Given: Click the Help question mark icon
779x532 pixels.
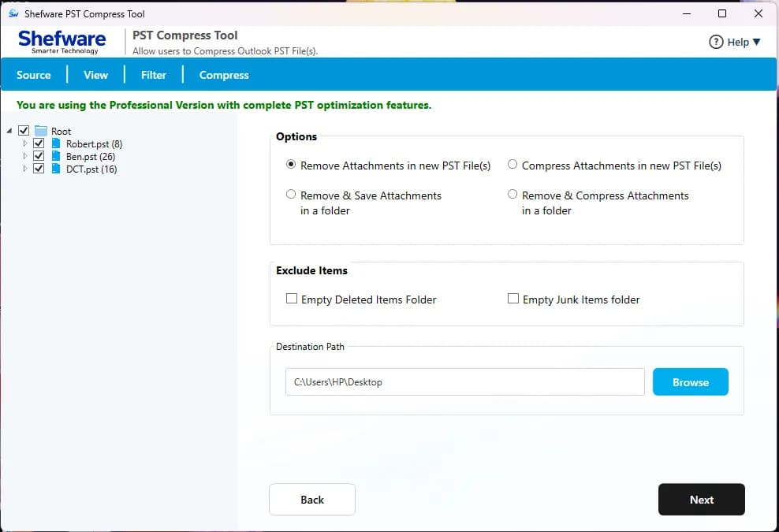Looking at the screenshot, I should (x=715, y=43).
